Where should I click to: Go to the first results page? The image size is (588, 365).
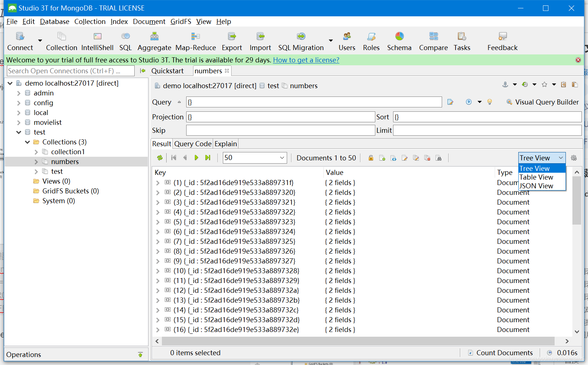(174, 158)
